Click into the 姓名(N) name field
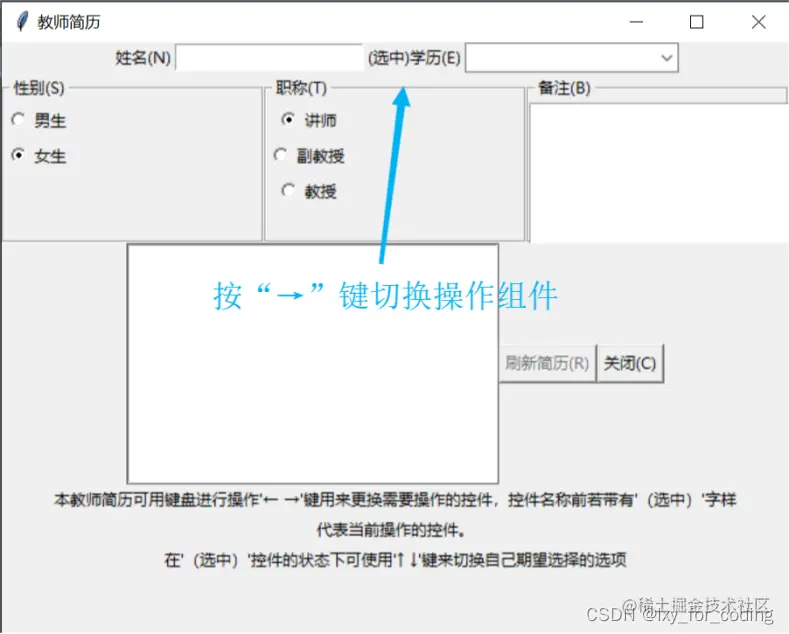 point(269,58)
